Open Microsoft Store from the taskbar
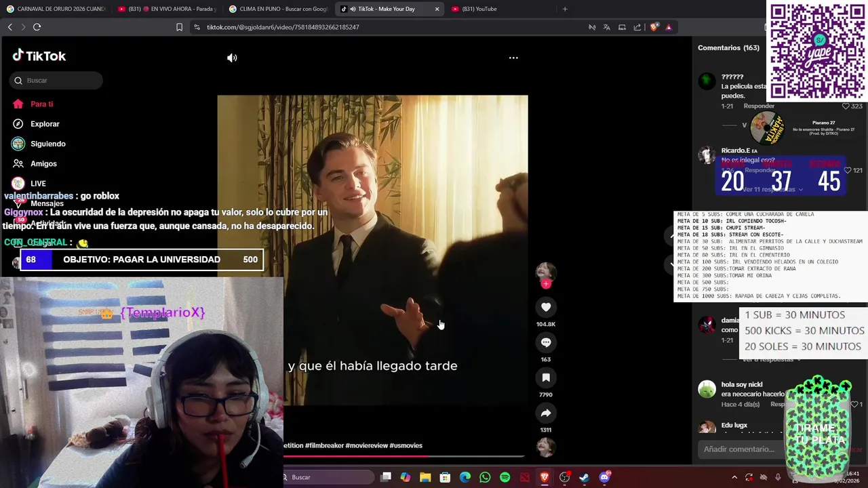Image resolution: width=868 pixels, height=488 pixels. [x=445, y=477]
